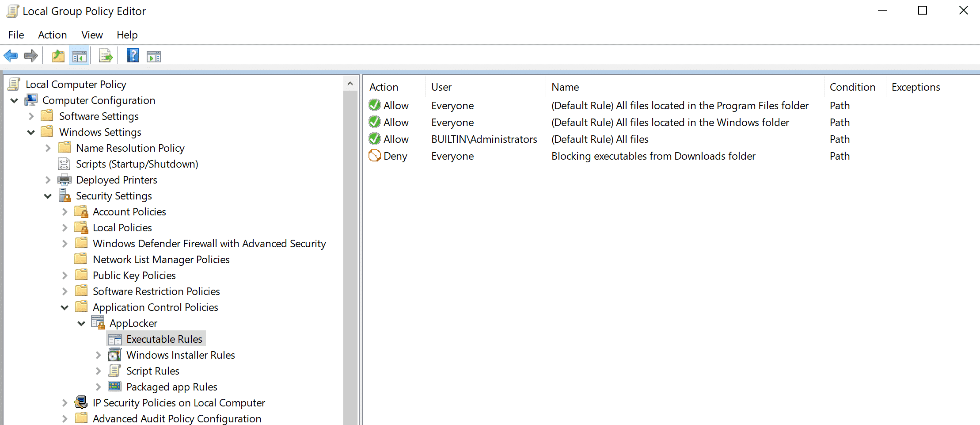This screenshot has height=425, width=980.
Task: Click the Export List toolbar icon
Action: (106, 56)
